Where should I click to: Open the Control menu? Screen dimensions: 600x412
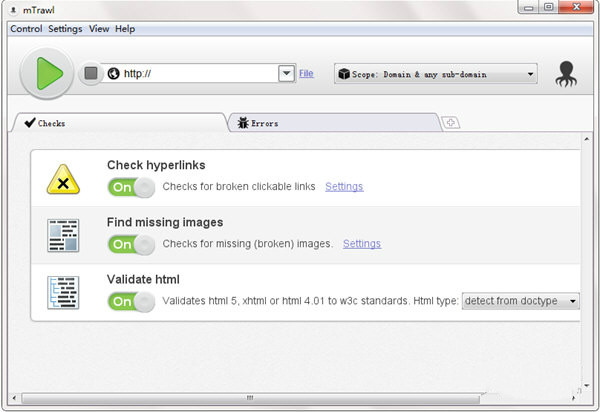tap(26, 29)
